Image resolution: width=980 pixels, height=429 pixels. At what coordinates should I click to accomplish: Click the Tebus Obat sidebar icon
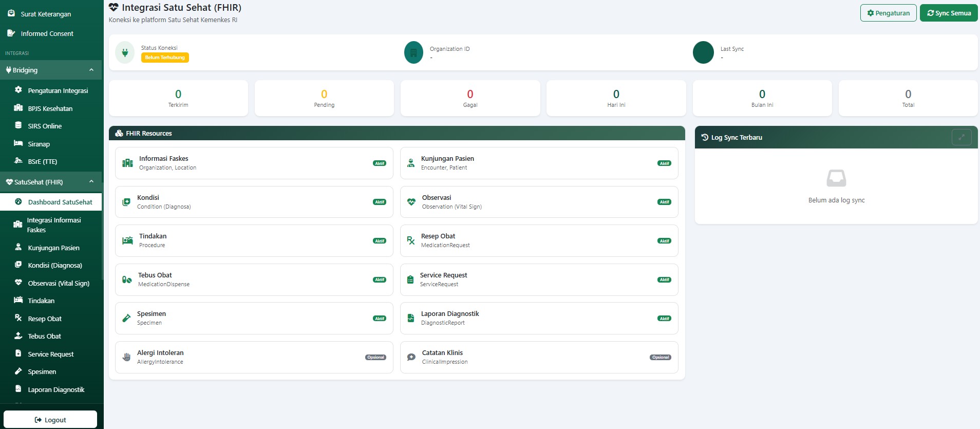click(x=18, y=335)
